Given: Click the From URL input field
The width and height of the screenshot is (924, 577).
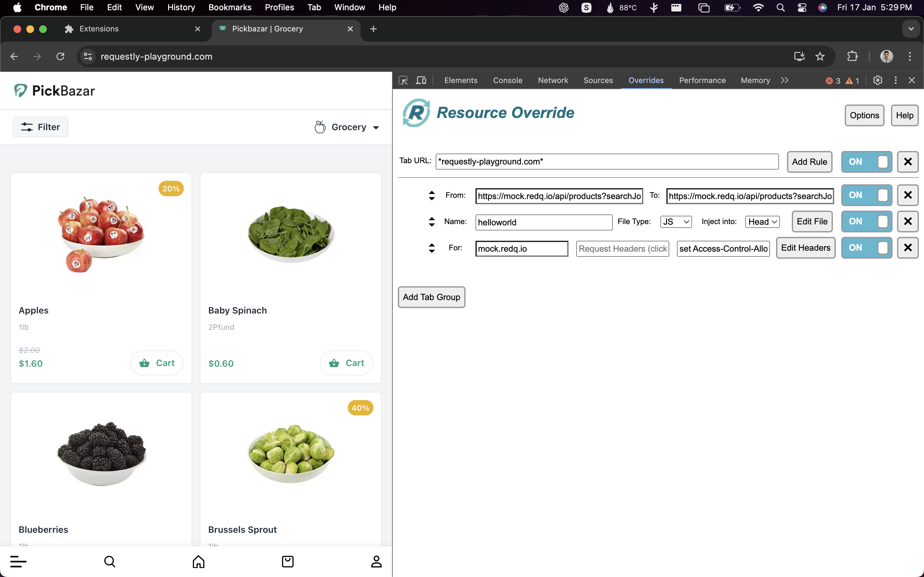Looking at the screenshot, I should click(559, 196).
